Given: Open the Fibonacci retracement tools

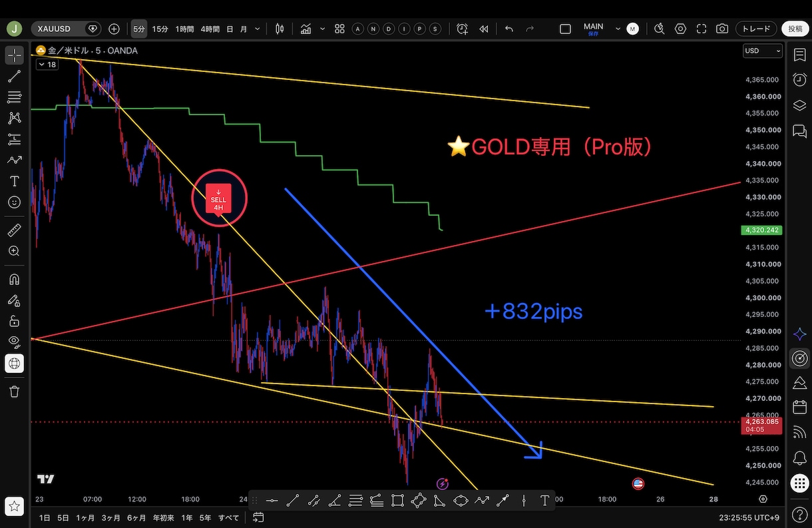Looking at the screenshot, I should 14,98.
